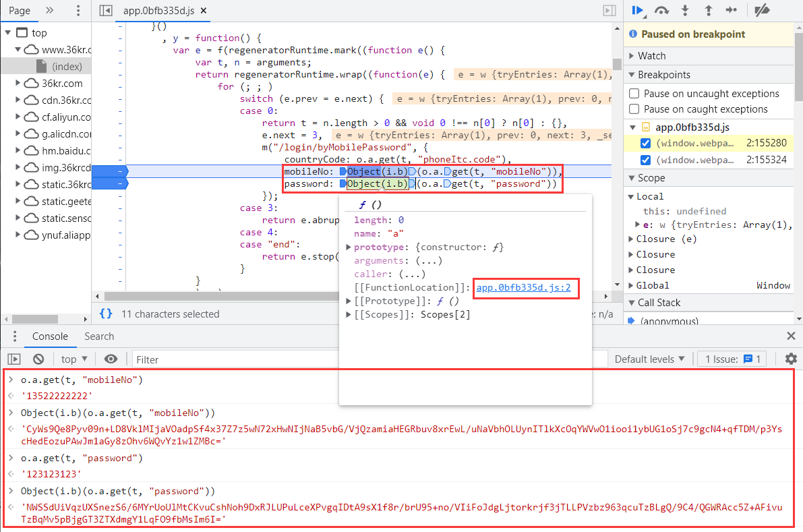Image resolution: width=803 pixels, height=532 pixels.
Task: Expand the Watch section
Action: (x=632, y=56)
